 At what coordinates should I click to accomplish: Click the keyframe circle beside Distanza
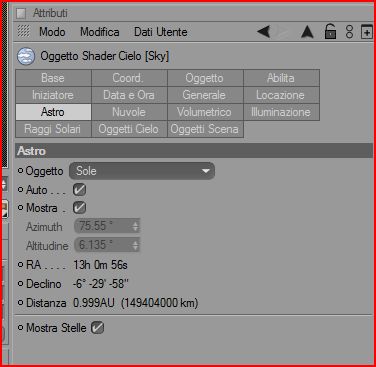tap(20, 303)
